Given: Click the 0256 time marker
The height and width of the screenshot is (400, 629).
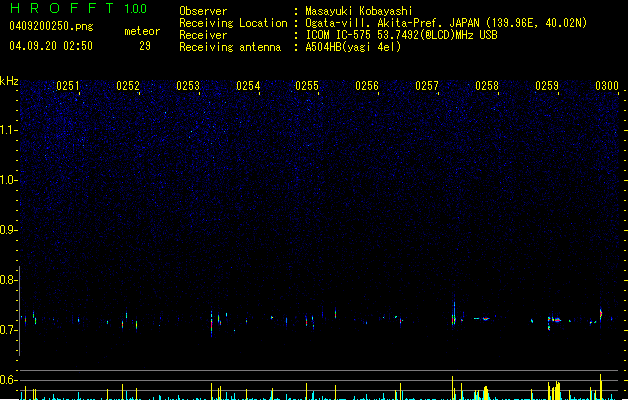Looking at the screenshot, I should point(367,86).
